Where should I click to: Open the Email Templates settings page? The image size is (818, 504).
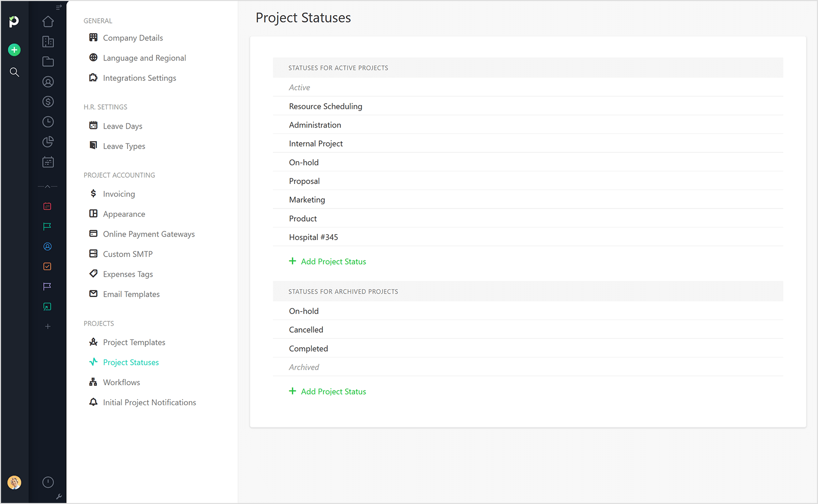coord(131,294)
